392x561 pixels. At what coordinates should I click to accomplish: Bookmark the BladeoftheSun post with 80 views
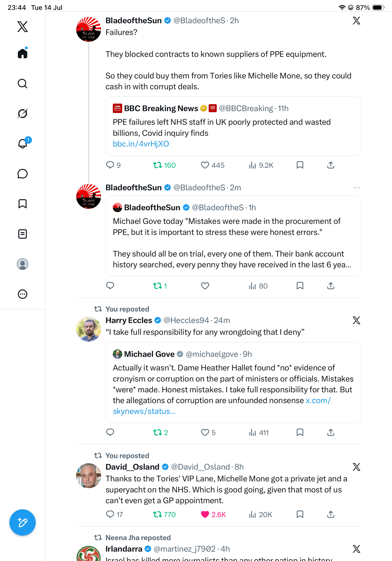pos(300,286)
